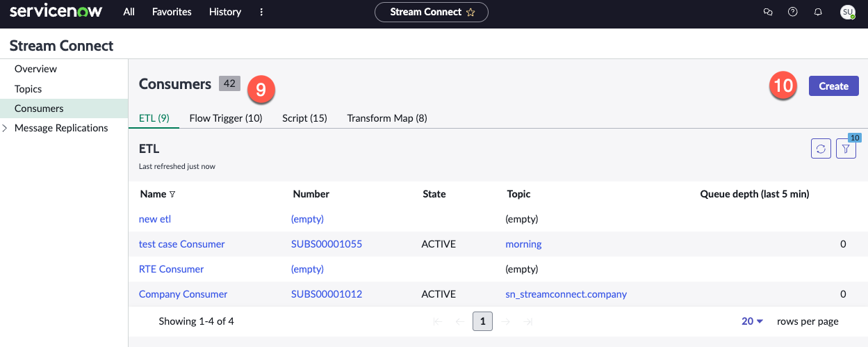The width and height of the screenshot is (868, 347).
Task: Open the Company Consumer link
Action: tap(183, 294)
